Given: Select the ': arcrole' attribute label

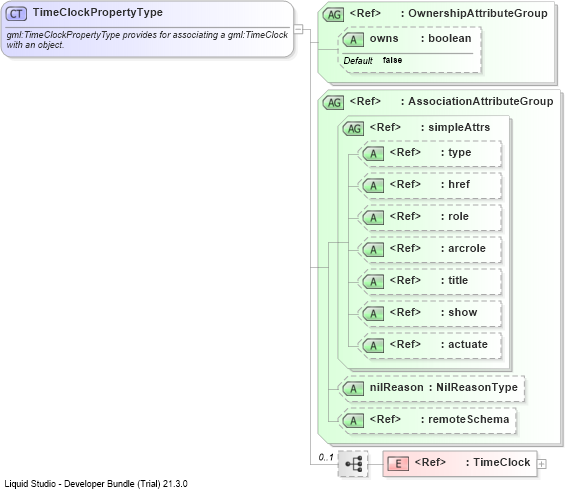Looking at the screenshot, I should (463, 248).
